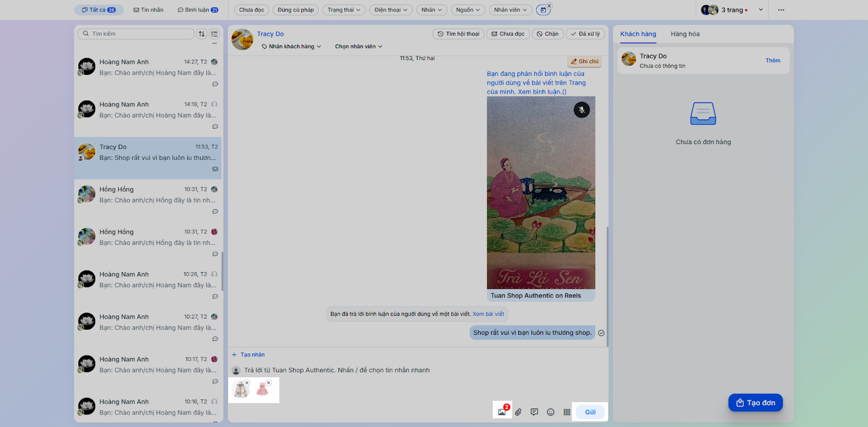Open Hoàng Nam Anh conversation at 14:27
The image size is (868, 427).
148,73
